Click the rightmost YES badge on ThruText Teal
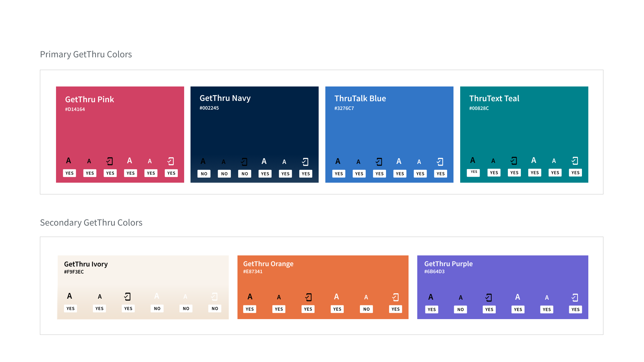The width and height of the screenshot is (644, 362). pyautogui.click(x=575, y=173)
